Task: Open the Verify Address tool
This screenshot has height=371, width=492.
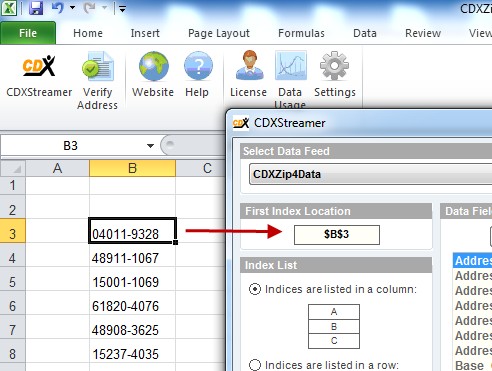Action: coord(97,80)
